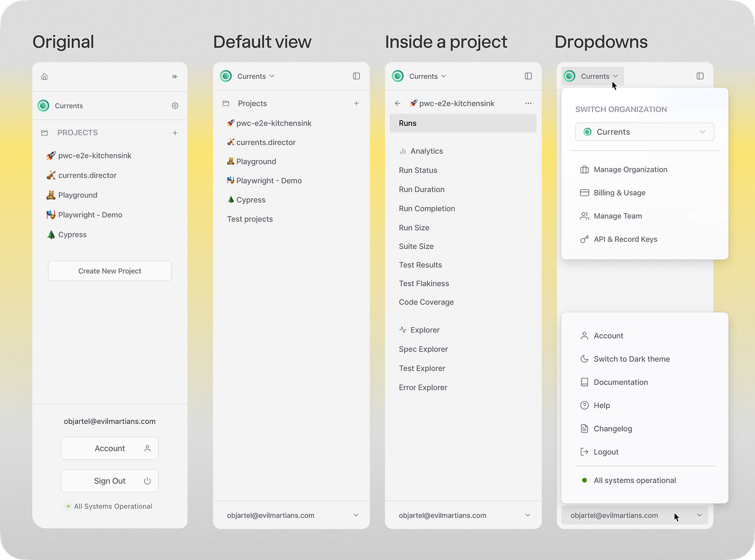
Task: Open Code Coverage analytics page
Action: click(x=426, y=302)
